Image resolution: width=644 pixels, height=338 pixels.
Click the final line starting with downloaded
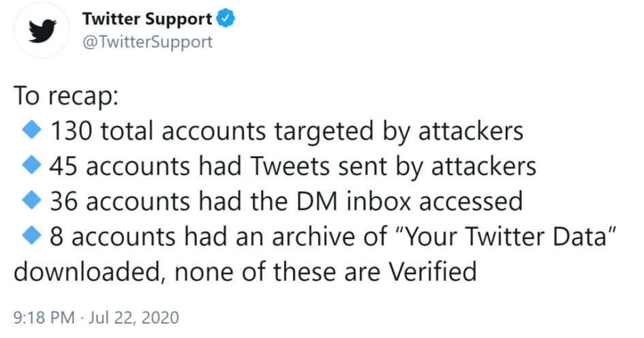pyautogui.click(x=245, y=272)
